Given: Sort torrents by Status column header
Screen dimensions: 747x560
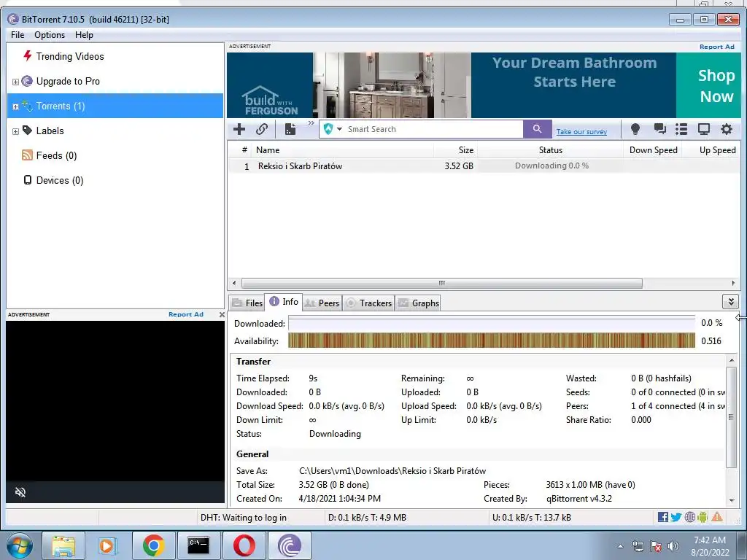Looking at the screenshot, I should coord(550,150).
